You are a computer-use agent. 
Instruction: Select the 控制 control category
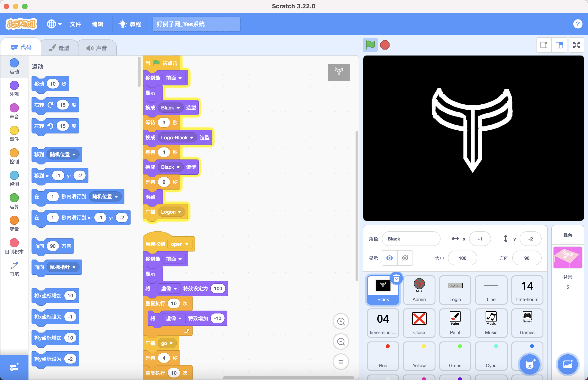(14, 156)
